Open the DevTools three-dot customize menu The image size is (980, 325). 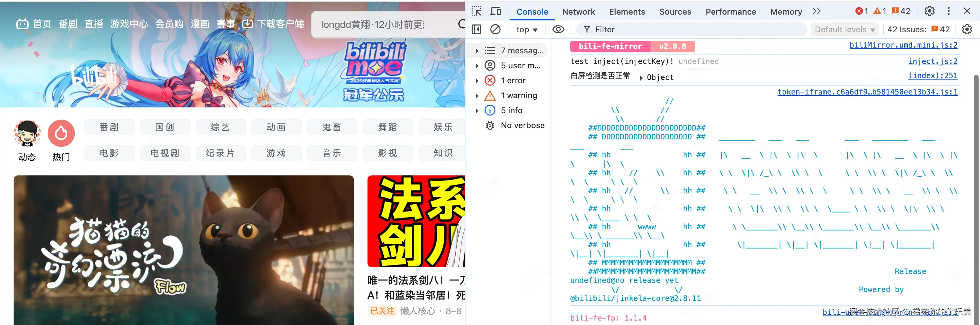[948, 12]
